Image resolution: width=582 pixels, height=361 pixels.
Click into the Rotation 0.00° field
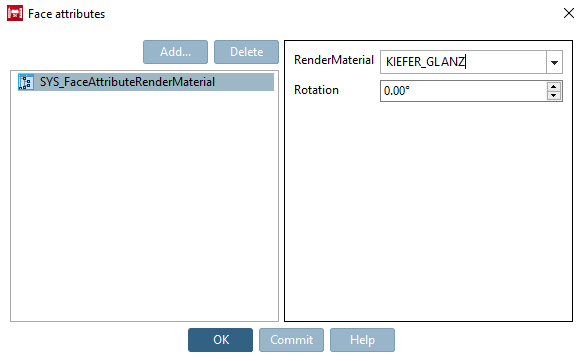click(463, 91)
